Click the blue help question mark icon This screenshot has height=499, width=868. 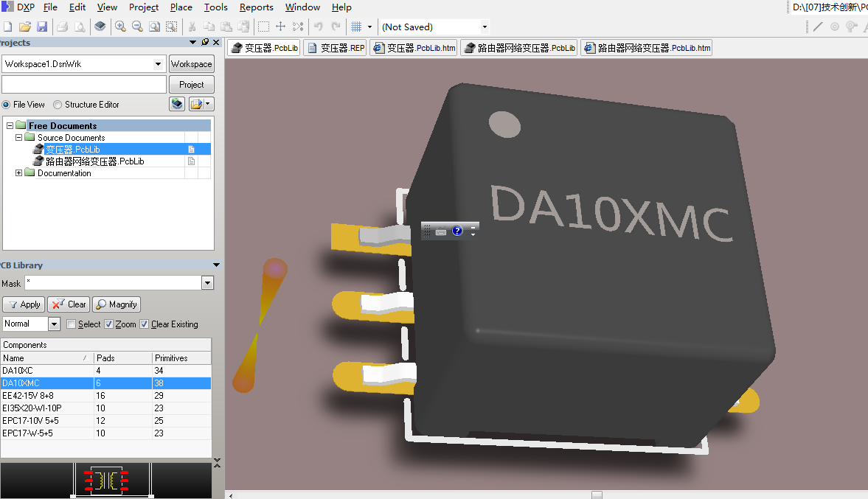click(x=457, y=231)
